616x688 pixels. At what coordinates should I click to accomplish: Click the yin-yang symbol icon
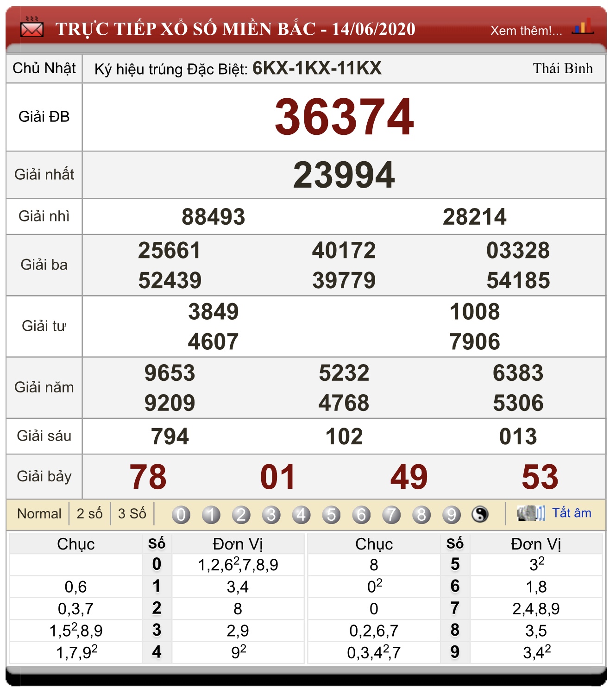(480, 514)
